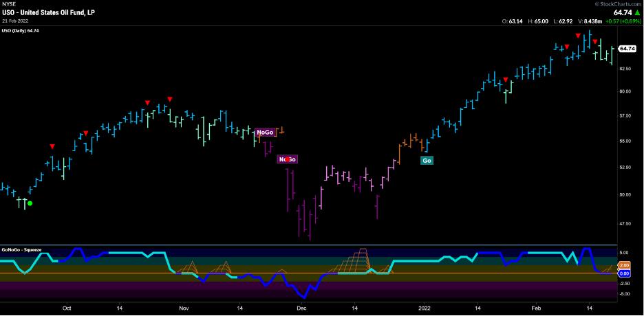Click the leftmost red triangle signal marker
The width and height of the screenshot is (644, 316).
pos(52,146)
